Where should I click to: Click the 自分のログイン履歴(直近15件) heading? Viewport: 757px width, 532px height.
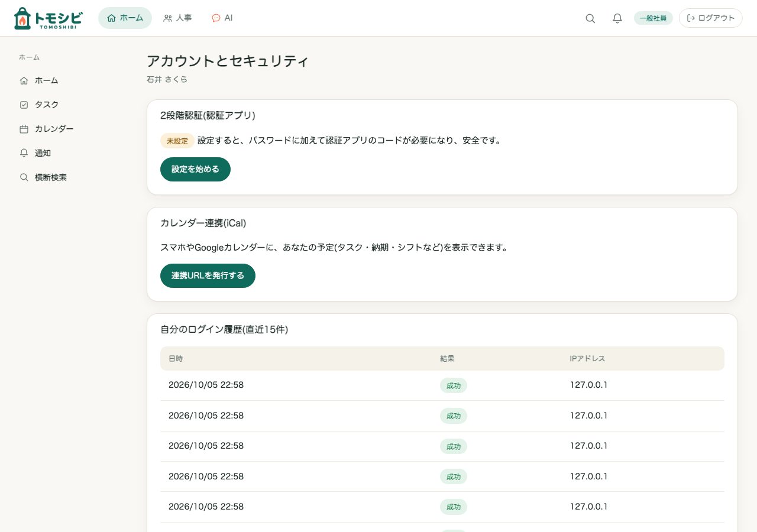click(224, 329)
